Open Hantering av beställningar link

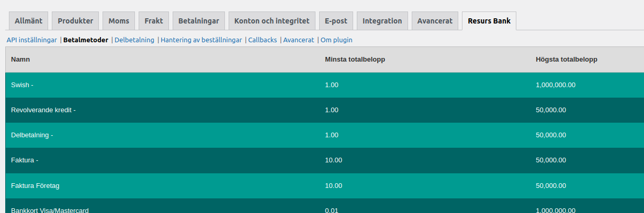[x=201, y=40]
